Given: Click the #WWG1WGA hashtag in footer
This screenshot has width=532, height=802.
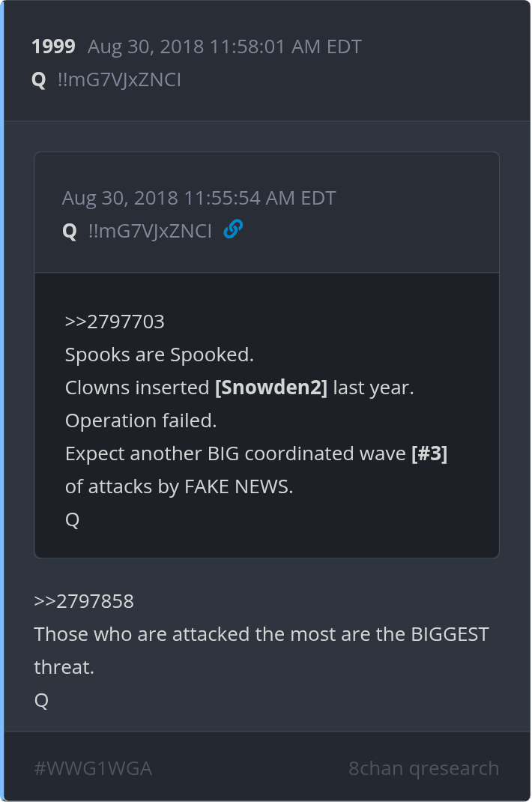Looking at the screenshot, I should coord(93,768).
